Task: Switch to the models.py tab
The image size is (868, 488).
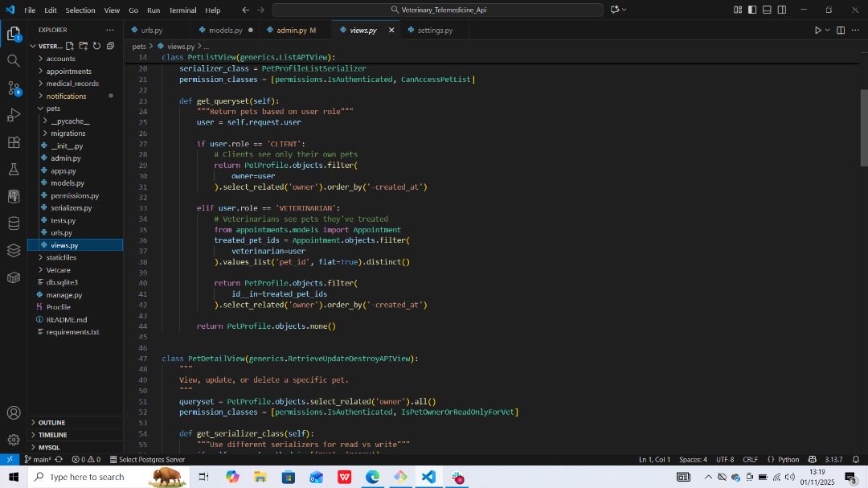Action: click(224, 30)
